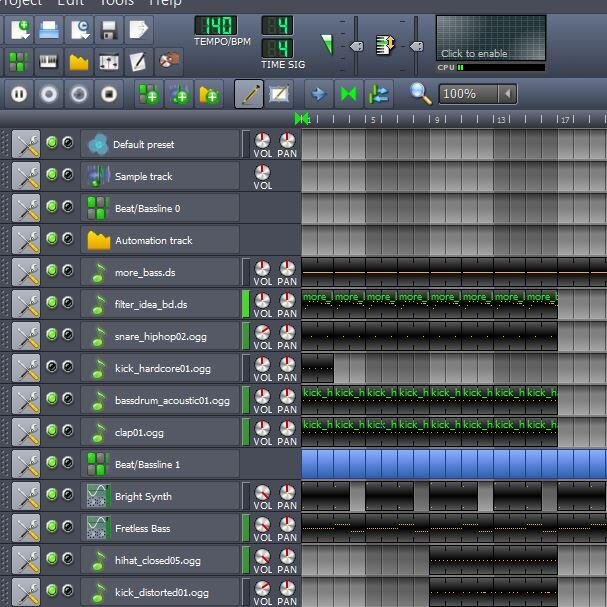The image size is (607, 607).
Task: Adjust the master volume slider
Action: coord(357,46)
